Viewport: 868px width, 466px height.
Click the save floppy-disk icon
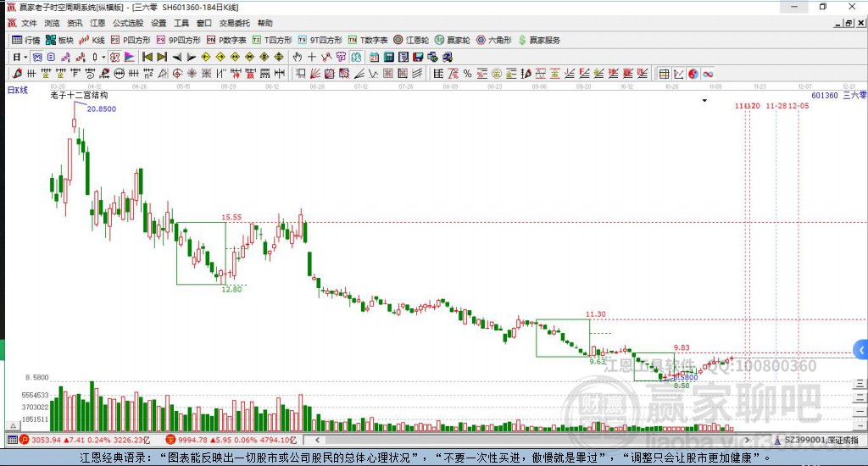(418, 57)
